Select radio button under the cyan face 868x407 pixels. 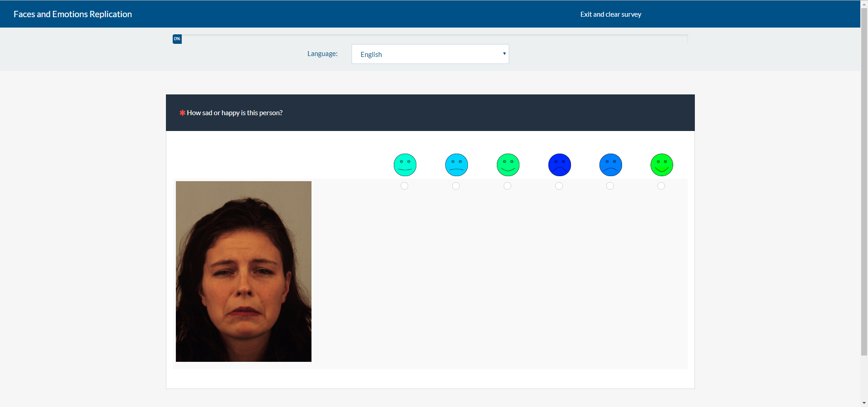click(x=456, y=186)
